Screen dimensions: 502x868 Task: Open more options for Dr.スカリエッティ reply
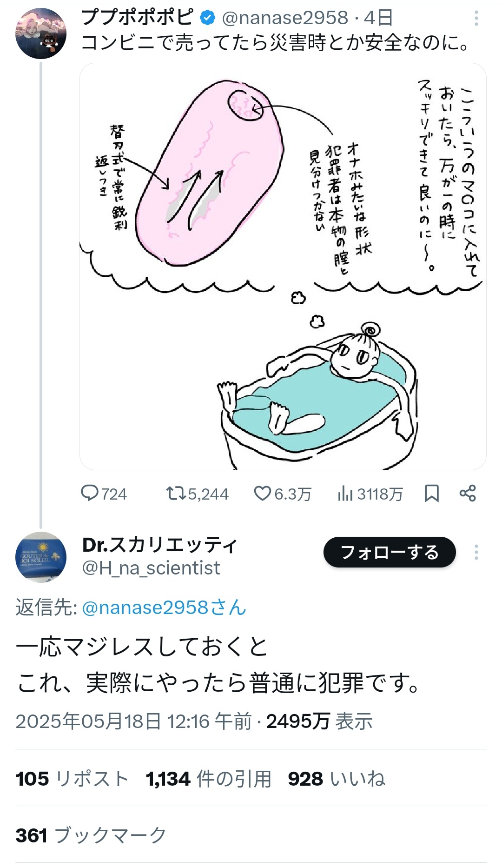point(476,552)
